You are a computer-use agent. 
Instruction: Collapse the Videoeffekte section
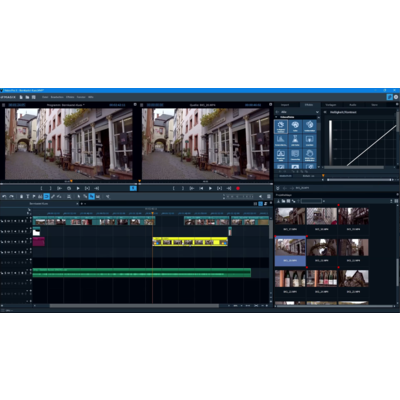277,117
